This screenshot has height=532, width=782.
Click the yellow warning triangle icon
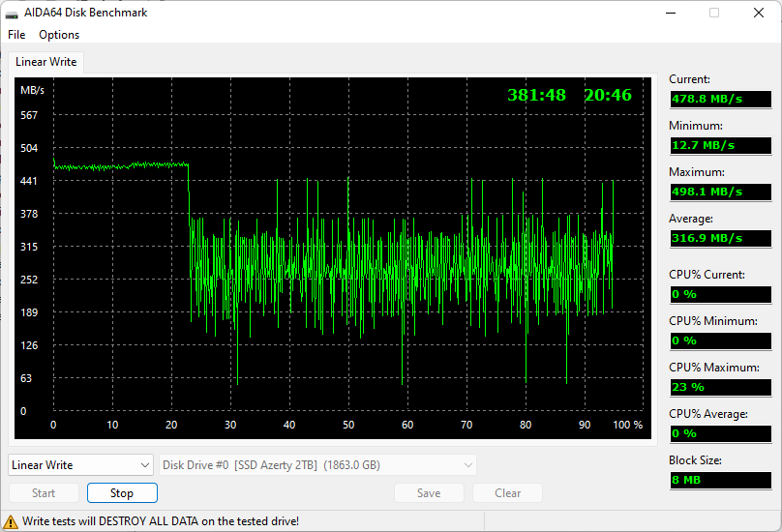pyautogui.click(x=10, y=522)
